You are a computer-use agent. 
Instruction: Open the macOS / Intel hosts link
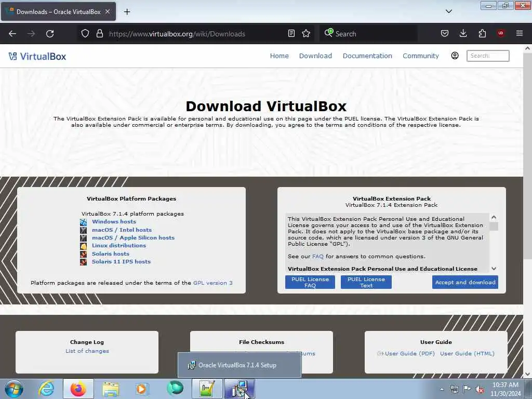[x=122, y=230]
